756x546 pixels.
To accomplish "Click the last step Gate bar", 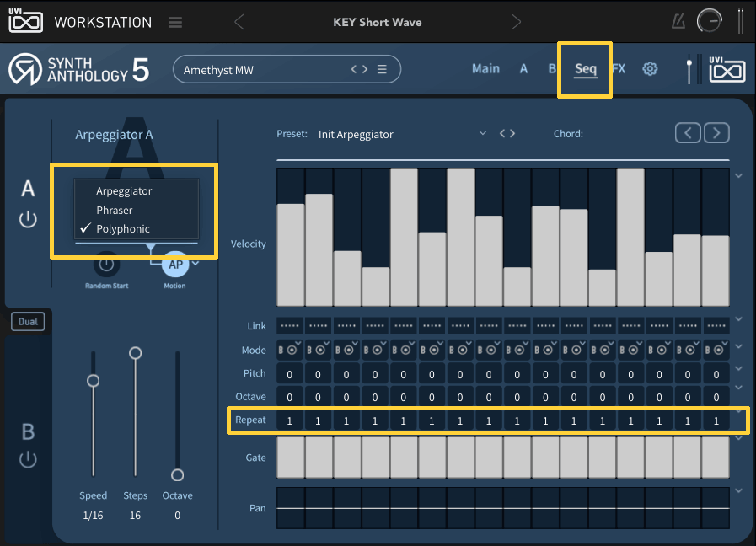I will click(x=716, y=458).
